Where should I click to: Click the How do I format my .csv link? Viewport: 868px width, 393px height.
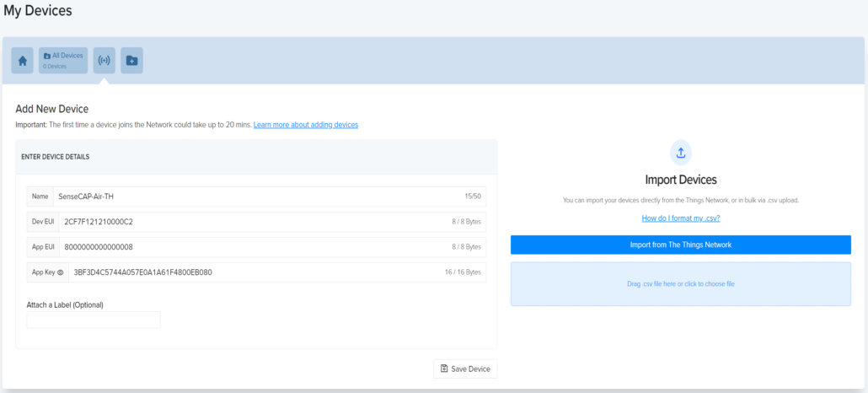point(681,218)
